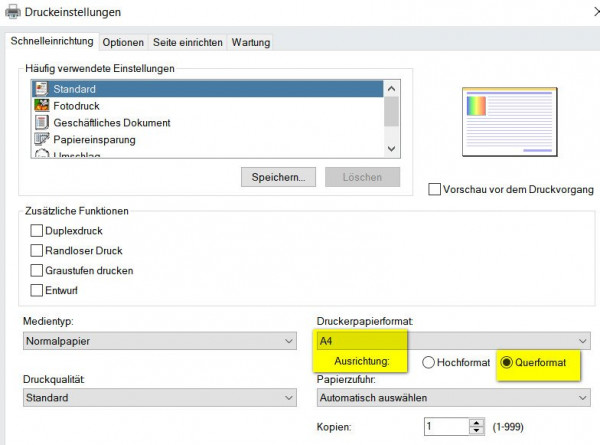Switch to the Schnelleinrichtung tab
Image resolution: width=600 pixels, height=445 pixels.
click(52, 41)
